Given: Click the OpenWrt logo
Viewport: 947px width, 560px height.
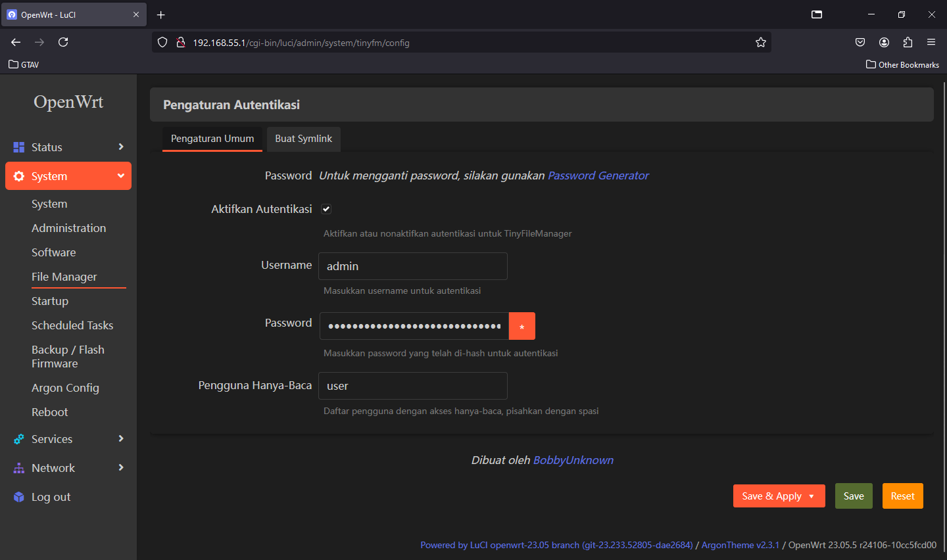Looking at the screenshot, I should pos(68,102).
